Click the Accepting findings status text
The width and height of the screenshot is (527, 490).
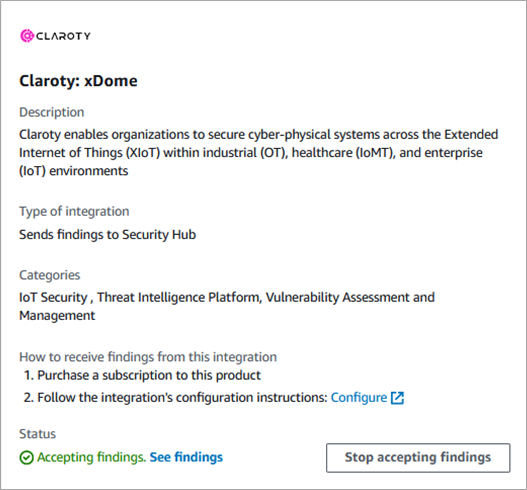click(91, 457)
